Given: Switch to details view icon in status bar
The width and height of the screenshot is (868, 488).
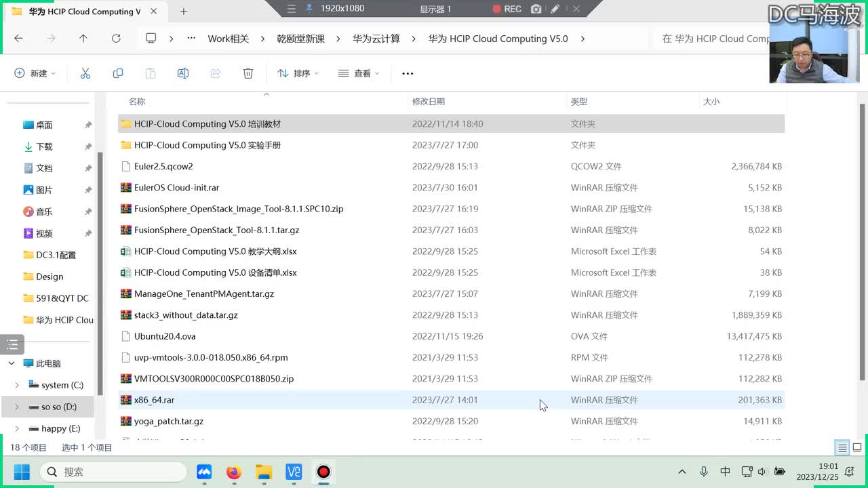Looking at the screenshot, I should (842, 448).
